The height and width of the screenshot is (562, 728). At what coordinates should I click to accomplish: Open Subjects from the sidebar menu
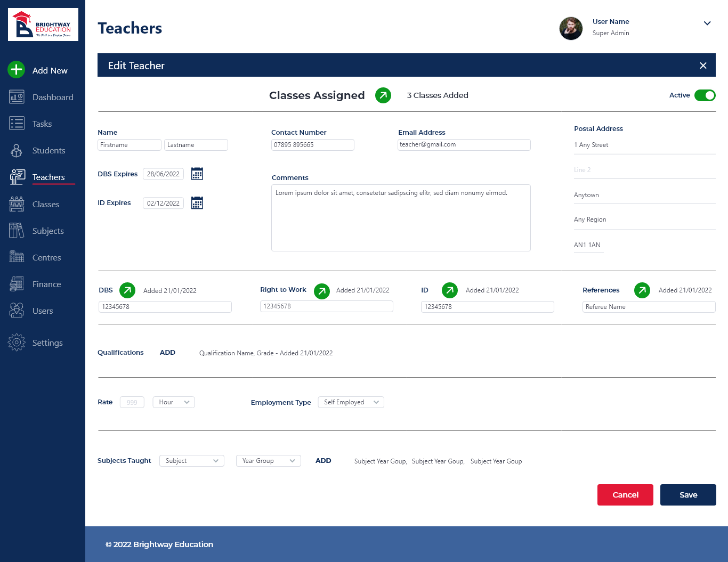tap(48, 231)
